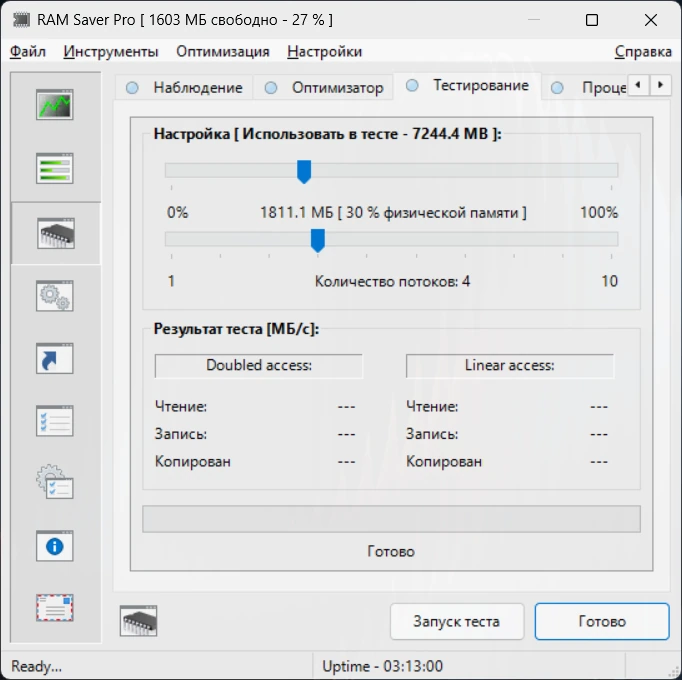Maximize the RAM Saver Pro window
Screen dimensions: 682x680
[592, 20]
